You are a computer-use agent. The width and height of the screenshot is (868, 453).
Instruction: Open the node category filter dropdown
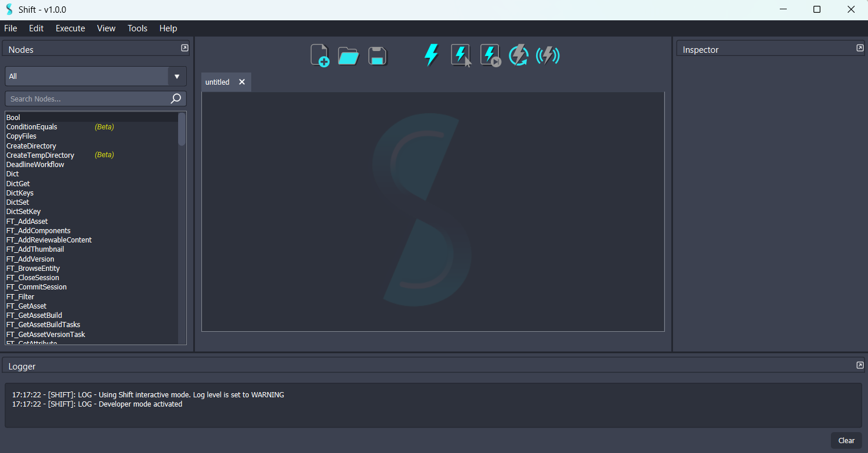(177, 76)
